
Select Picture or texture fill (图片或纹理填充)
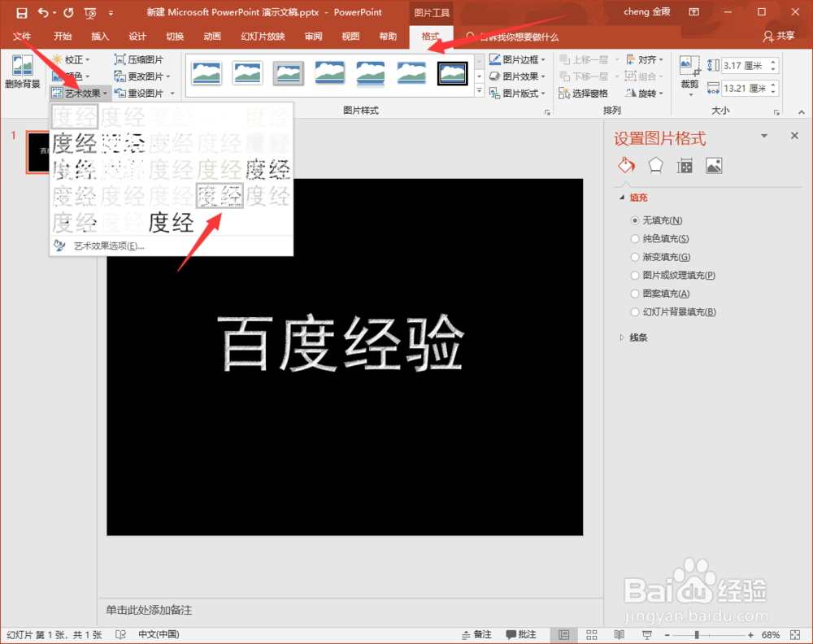pos(635,276)
